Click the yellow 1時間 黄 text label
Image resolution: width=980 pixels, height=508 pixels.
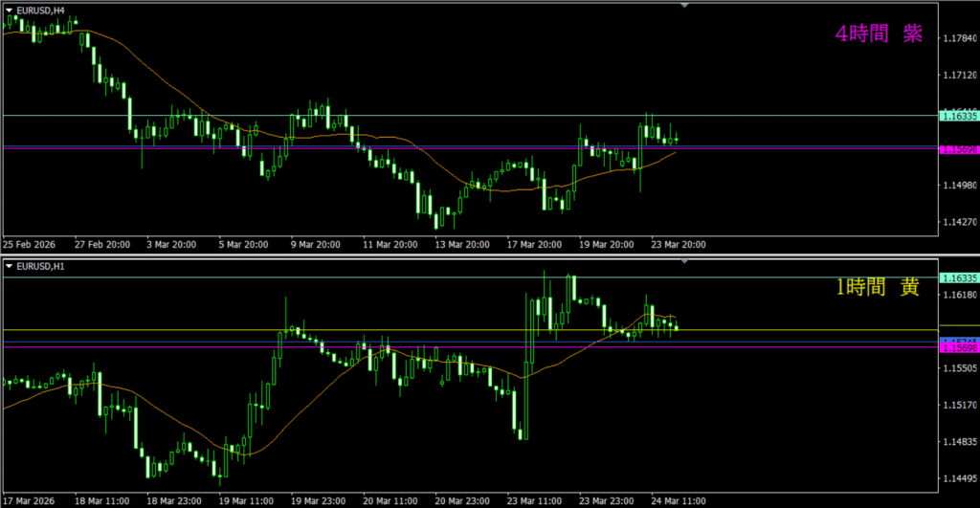click(878, 288)
